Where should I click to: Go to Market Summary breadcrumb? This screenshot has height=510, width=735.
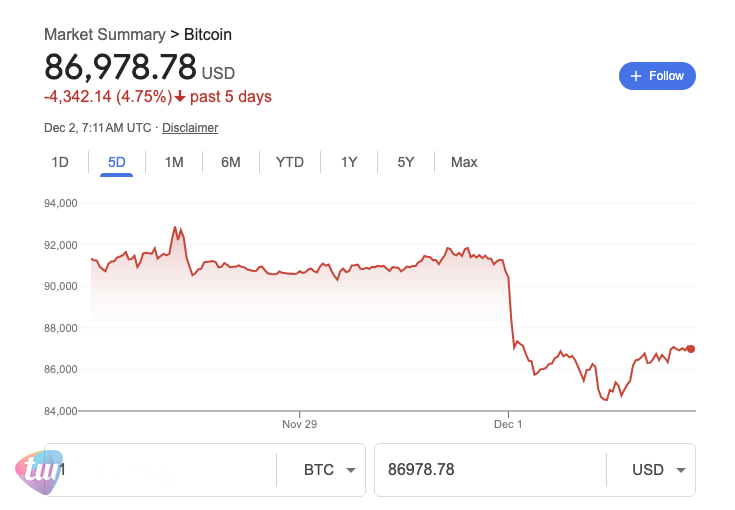pos(104,35)
